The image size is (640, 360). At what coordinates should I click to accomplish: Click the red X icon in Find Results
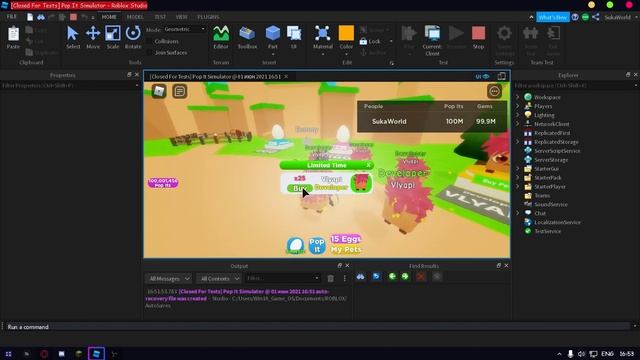(421, 276)
